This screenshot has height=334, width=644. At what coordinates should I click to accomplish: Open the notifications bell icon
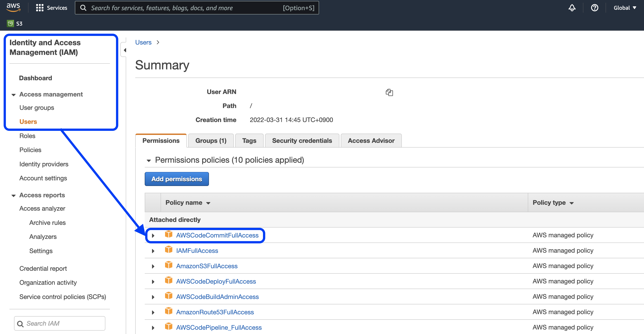(572, 8)
